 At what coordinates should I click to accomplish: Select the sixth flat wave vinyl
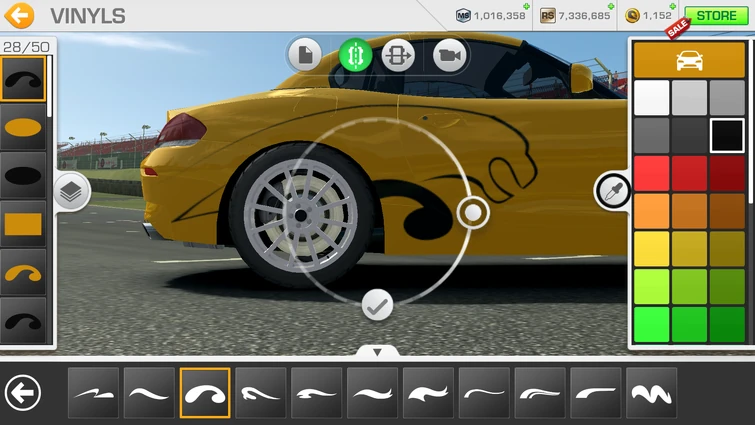(x=373, y=393)
